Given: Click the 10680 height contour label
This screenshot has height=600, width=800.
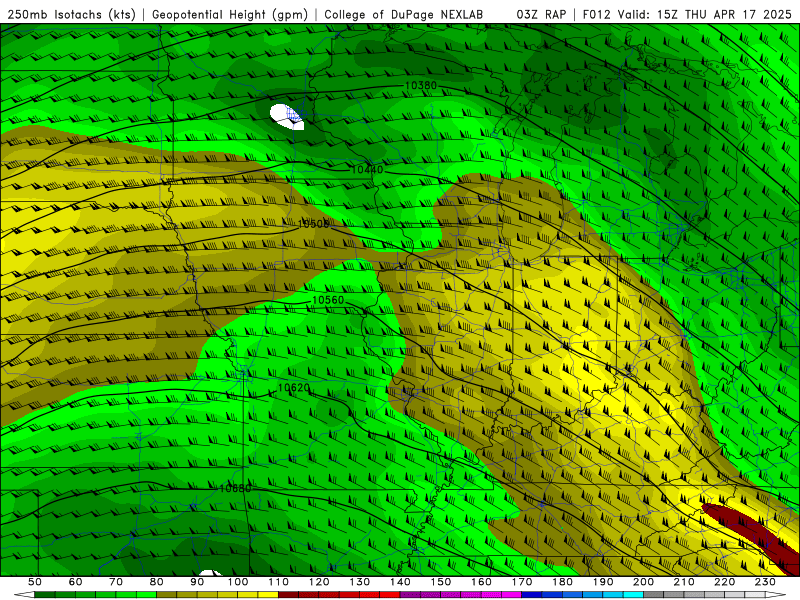Looking at the screenshot, I should 235,488.
